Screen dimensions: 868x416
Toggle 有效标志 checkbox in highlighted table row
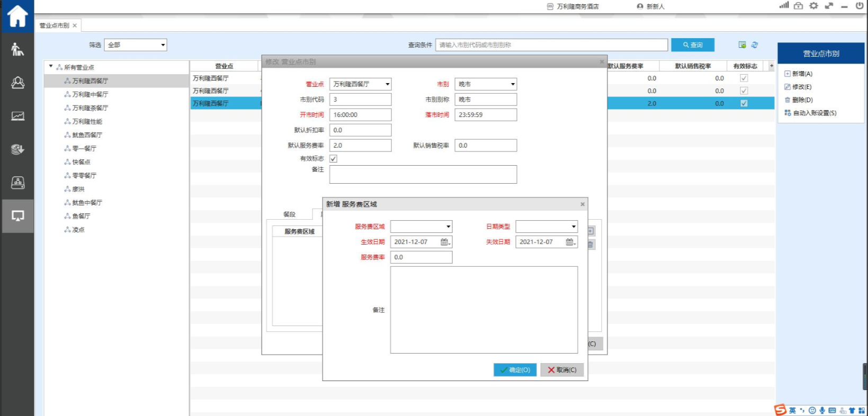[x=744, y=103]
